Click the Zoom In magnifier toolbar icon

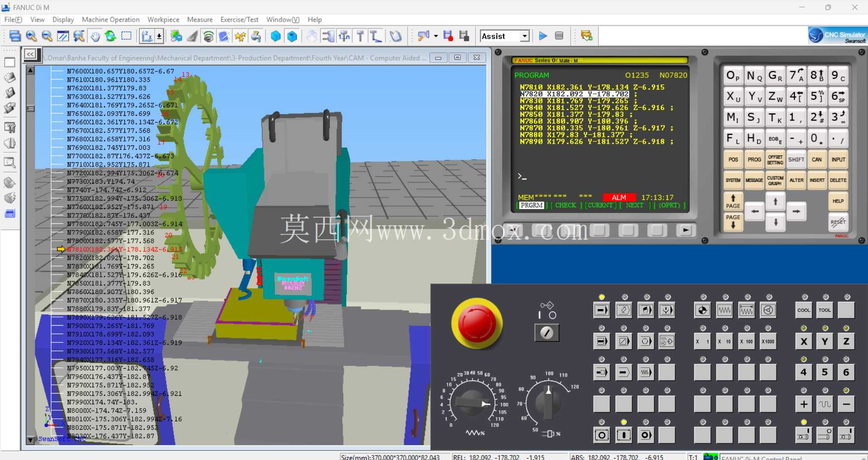point(31,36)
